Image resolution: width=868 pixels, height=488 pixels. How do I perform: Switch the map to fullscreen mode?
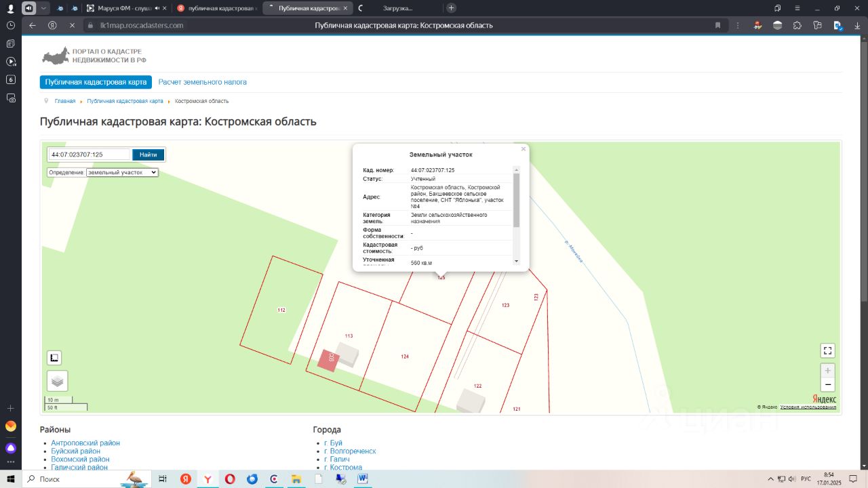(827, 350)
